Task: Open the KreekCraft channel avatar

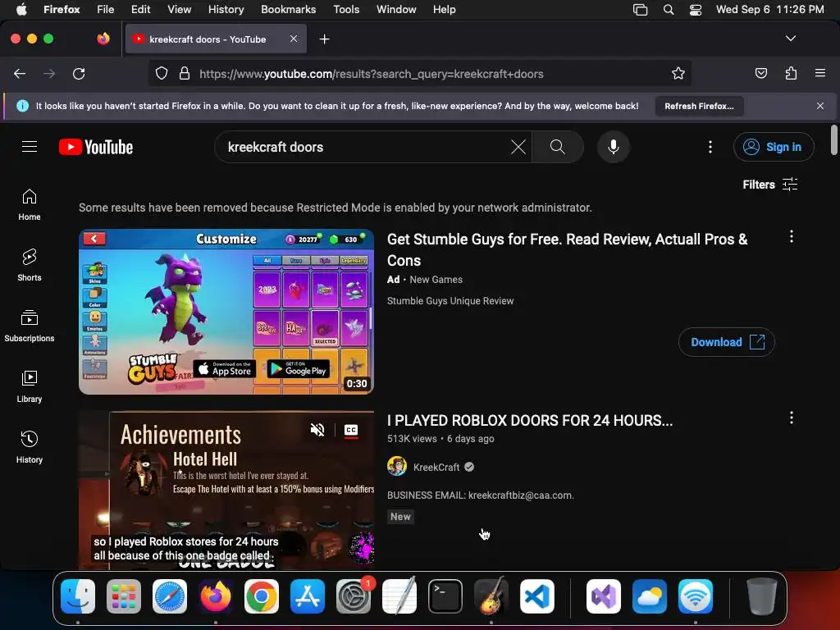Action: 397,467
